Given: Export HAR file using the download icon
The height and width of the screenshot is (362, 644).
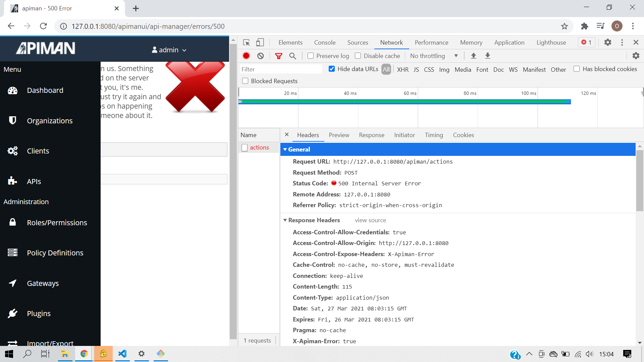Looking at the screenshot, I should tap(487, 56).
